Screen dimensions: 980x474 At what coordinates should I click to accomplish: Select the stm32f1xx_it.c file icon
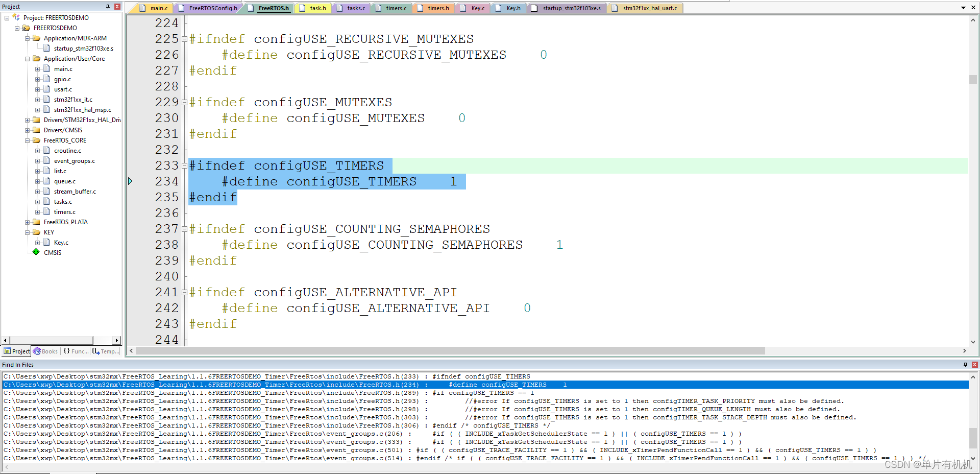point(46,99)
